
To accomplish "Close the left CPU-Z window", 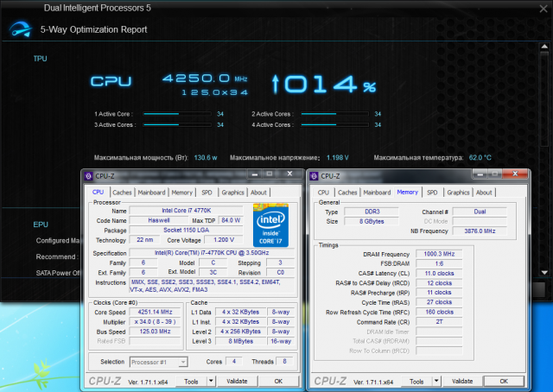I will click(x=290, y=174).
